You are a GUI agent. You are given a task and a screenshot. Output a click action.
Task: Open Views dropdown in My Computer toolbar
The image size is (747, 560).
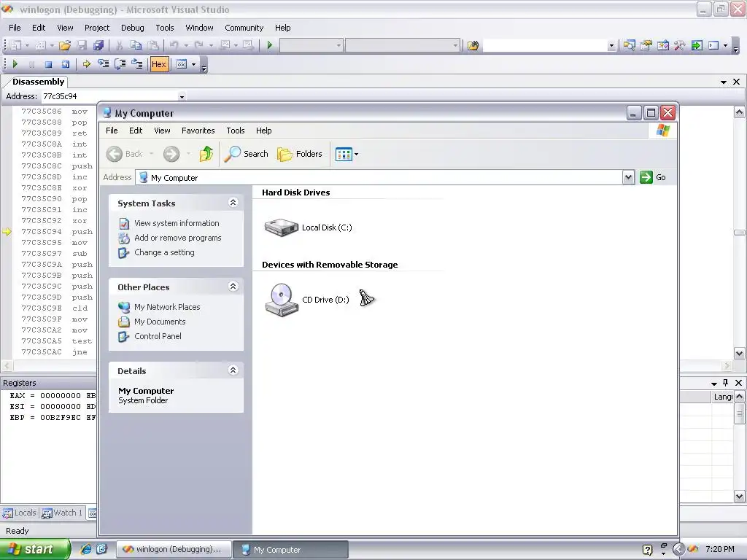click(356, 154)
